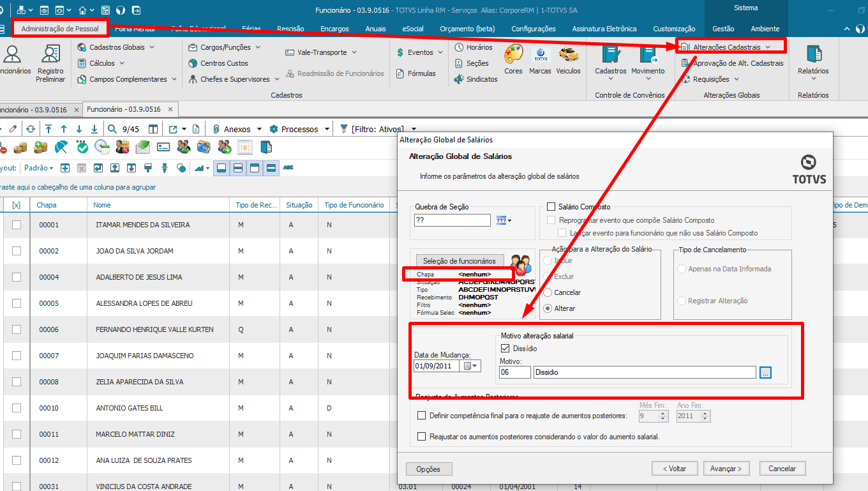Click the refresh icon in the grid toolbar
This screenshot has height=491, width=868.
[x=31, y=129]
